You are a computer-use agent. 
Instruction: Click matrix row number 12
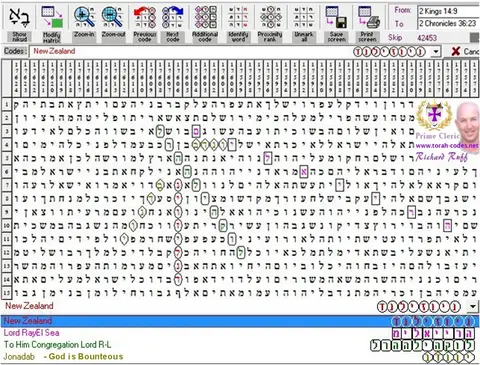point(6,253)
